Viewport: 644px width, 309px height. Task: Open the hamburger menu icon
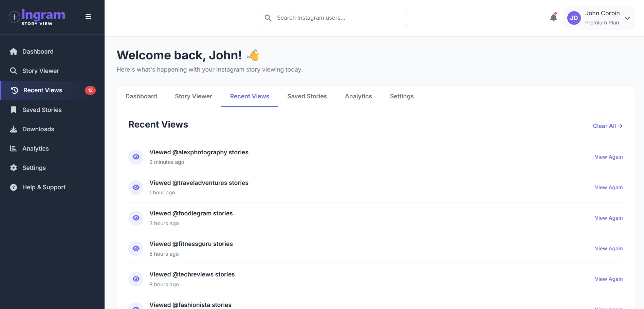(x=88, y=17)
